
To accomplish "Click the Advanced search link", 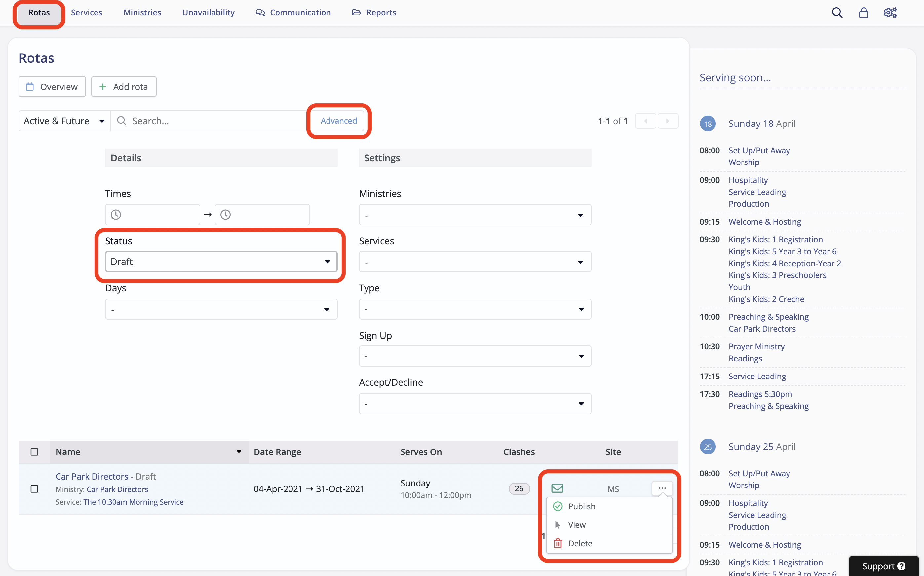I will click(339, 120).
